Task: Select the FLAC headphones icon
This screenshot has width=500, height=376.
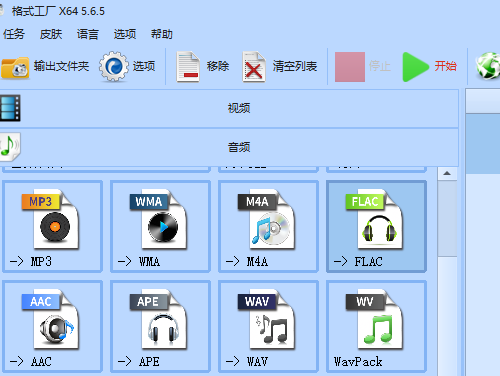Action: [375, 219]
